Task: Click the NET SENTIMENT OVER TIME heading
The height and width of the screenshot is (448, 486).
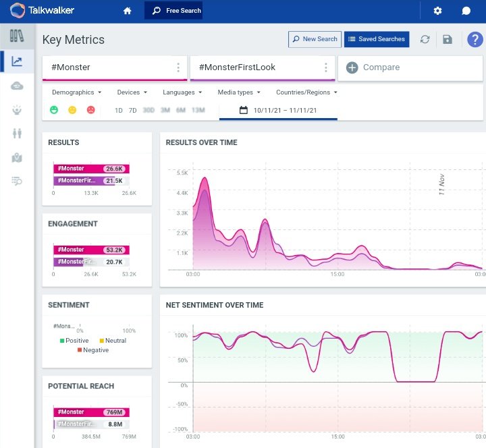Action: (x=215, y=305)
